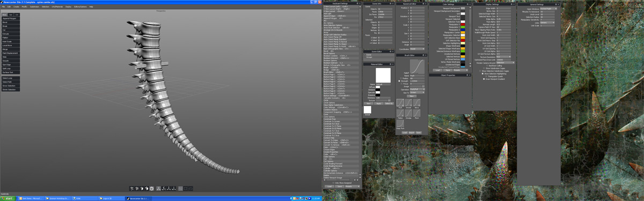Open the Editors/Options menu
The width and height of the screenshot is (644, 201).
80,6
